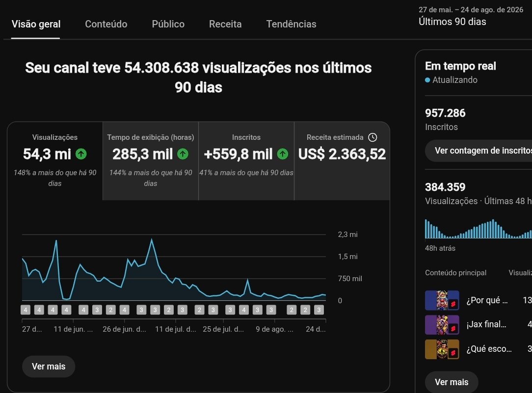Click the 384.359 realtime views number
This screenshot has width=532, height=393.
pyautogui.click(x=445, y=187)
